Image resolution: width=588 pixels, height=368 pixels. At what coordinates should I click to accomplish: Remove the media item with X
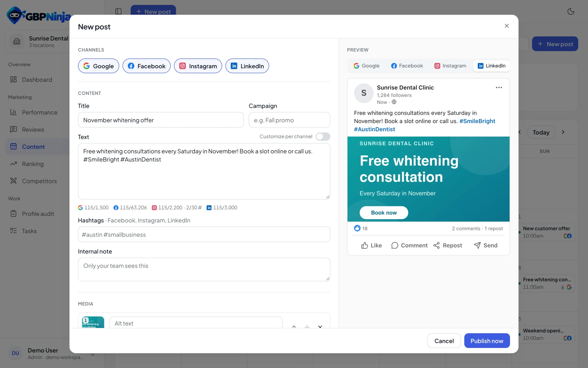320,326
